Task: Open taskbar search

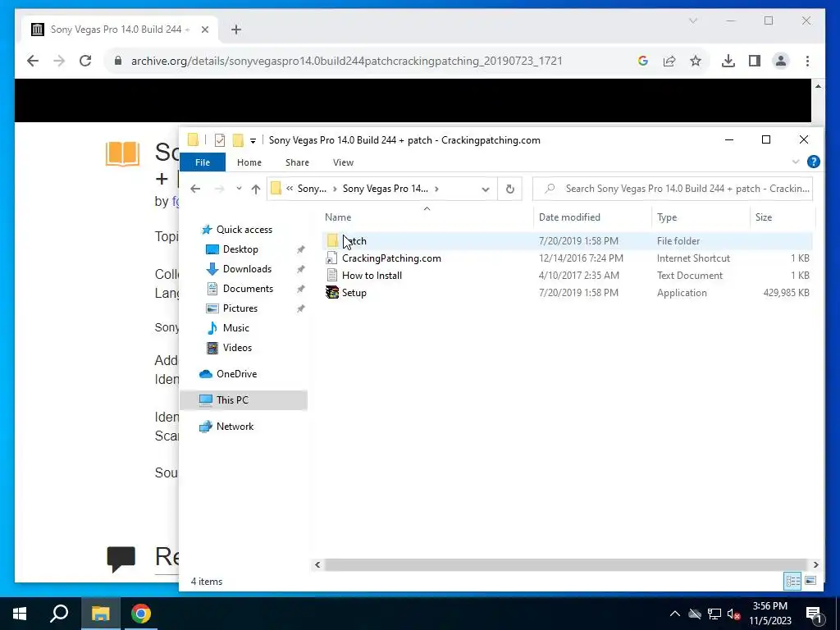Action: 59,614
